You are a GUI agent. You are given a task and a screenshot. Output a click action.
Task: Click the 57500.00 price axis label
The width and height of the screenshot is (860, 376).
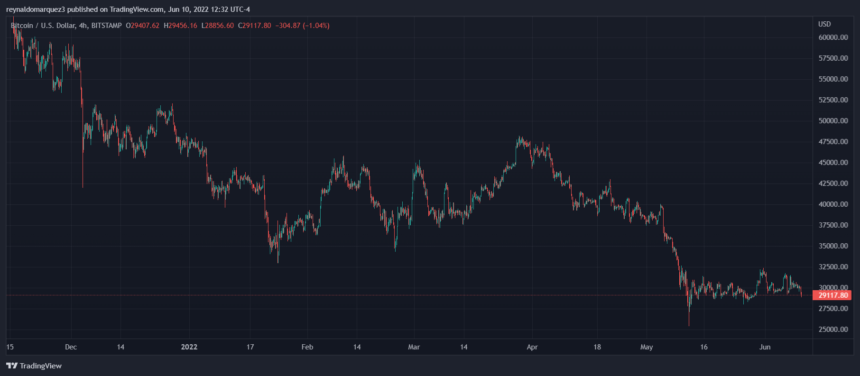[833, 58]
